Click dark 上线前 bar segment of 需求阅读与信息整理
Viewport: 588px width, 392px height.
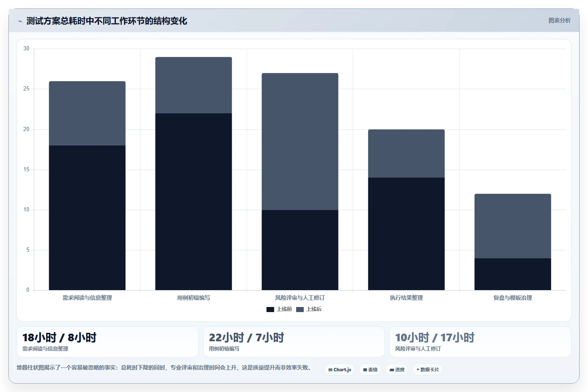(x=87, y=218)
